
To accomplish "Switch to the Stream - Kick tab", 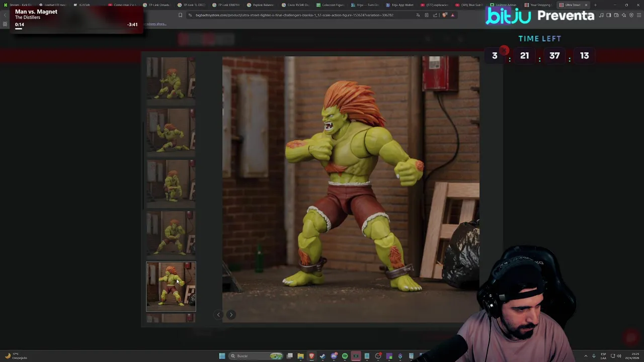I will point(19,5).
